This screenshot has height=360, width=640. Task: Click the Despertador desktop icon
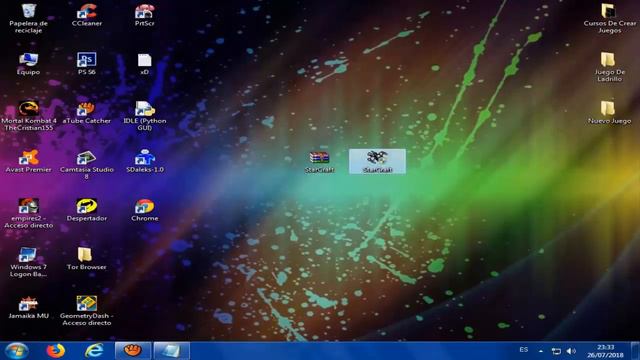click(87, 209)
